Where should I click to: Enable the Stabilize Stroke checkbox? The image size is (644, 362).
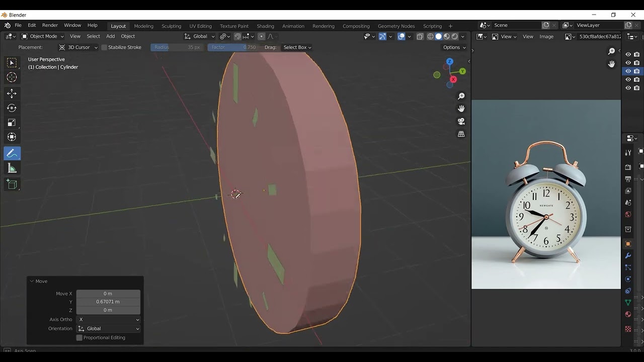[104, 47]
